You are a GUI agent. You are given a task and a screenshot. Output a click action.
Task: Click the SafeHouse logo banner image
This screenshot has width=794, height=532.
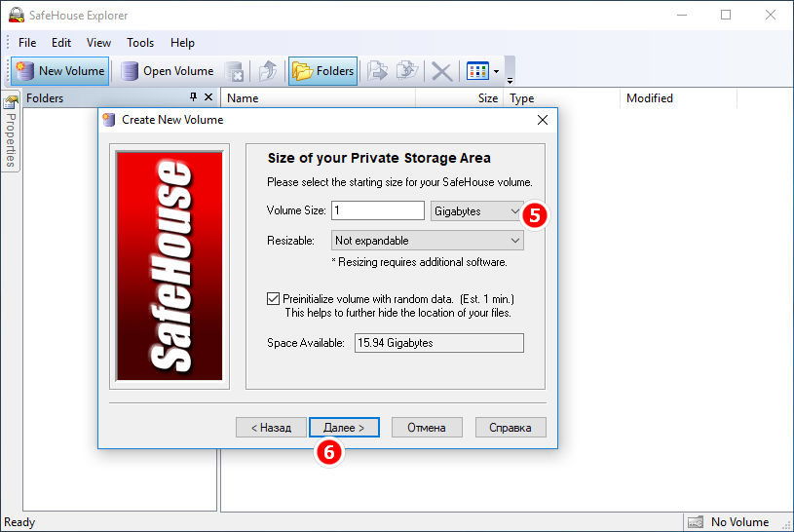(x=170, y=266)
